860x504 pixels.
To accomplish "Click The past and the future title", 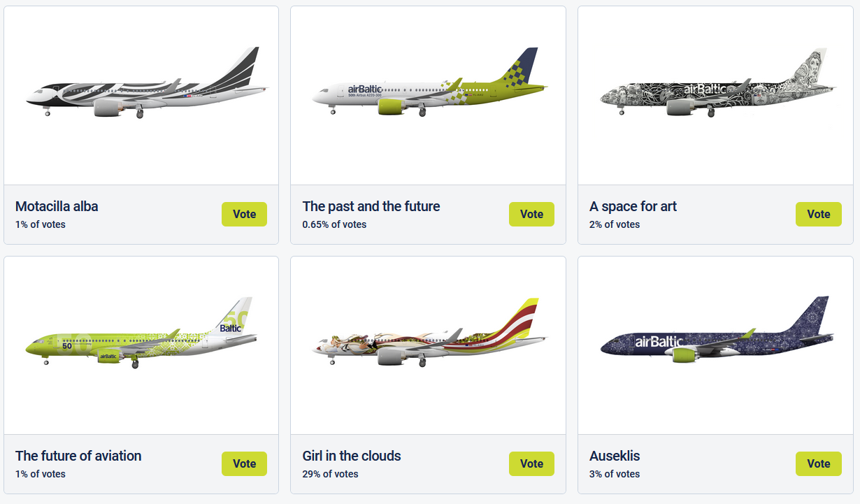I will point(371,206).
